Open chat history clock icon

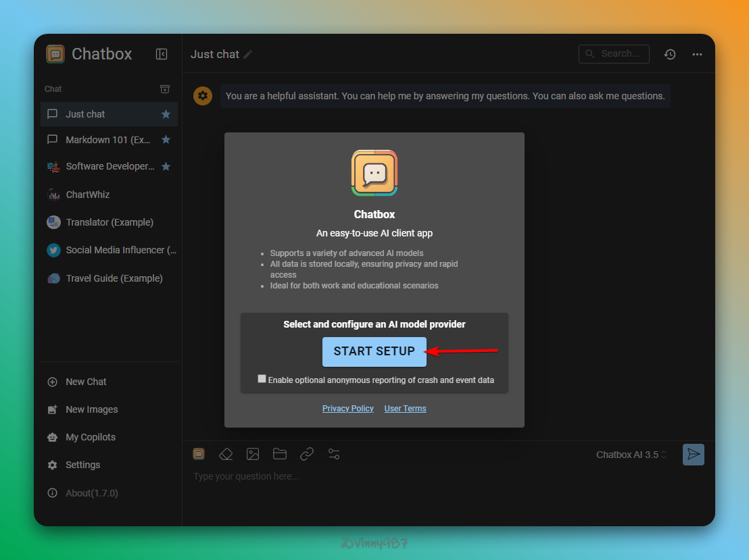670,54
